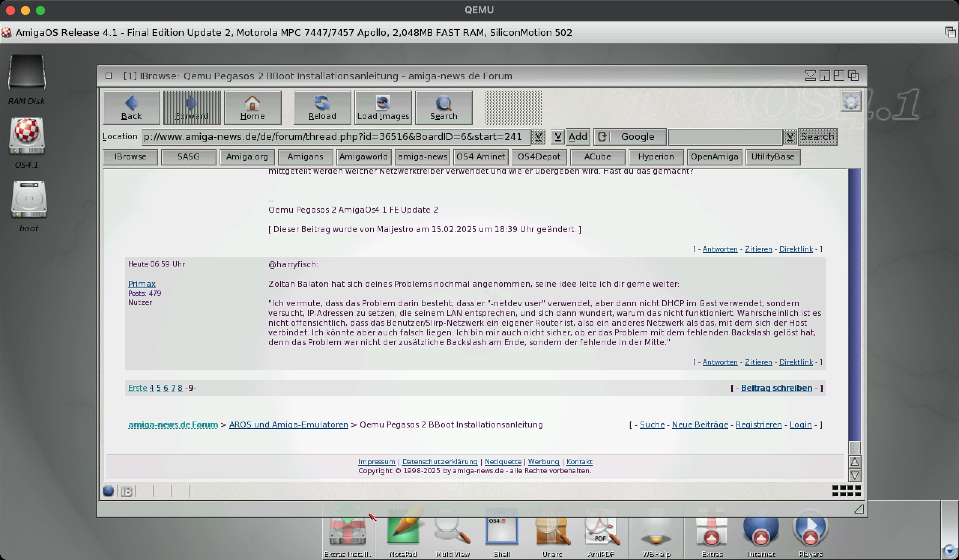Open AROS und Amiga-Emulatoren breadcrumb
The width and height of the screenshot is (959, 560).
[288, 424]
